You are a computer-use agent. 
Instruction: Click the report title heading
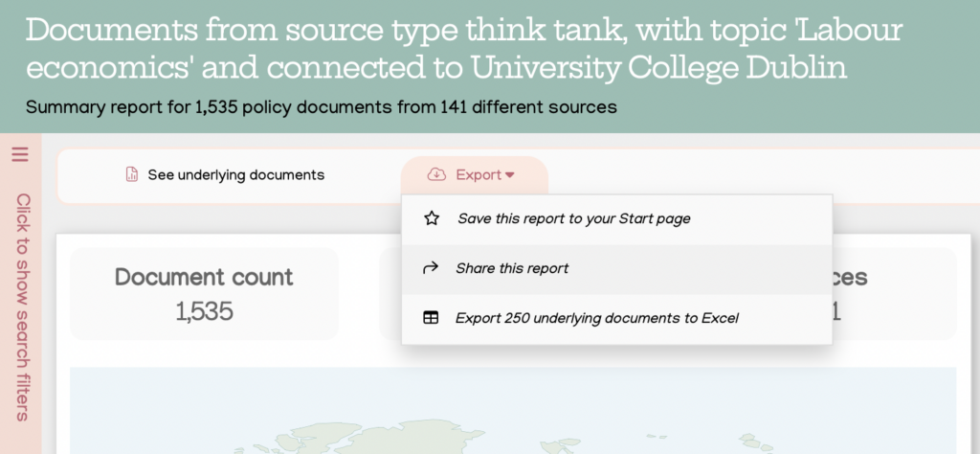(464, 50)
